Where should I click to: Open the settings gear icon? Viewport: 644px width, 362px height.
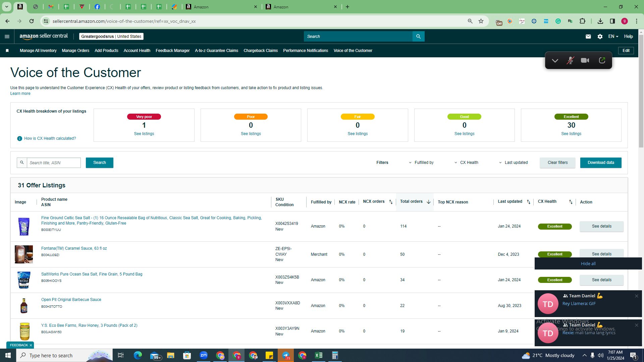600,37
